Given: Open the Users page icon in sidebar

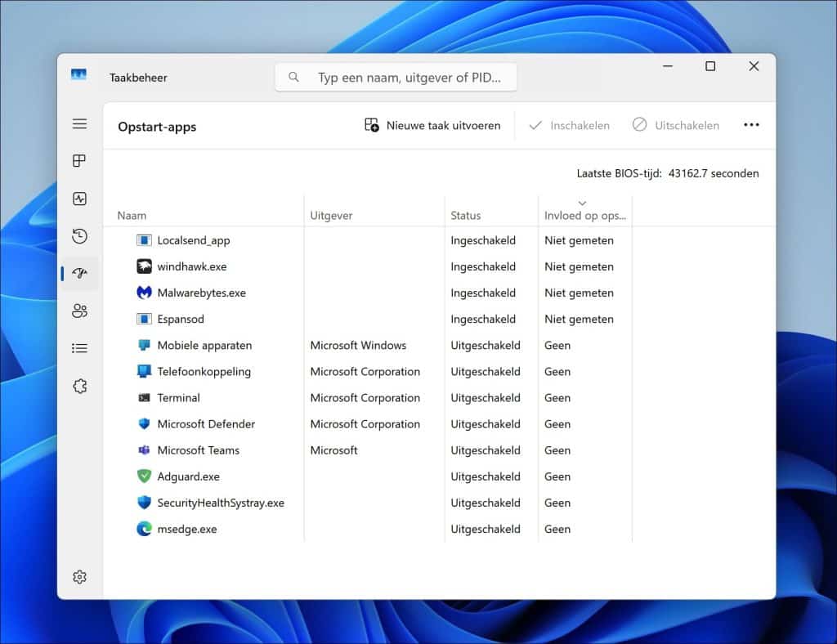Looking at the screenshot, I should (x=79, y=311).
